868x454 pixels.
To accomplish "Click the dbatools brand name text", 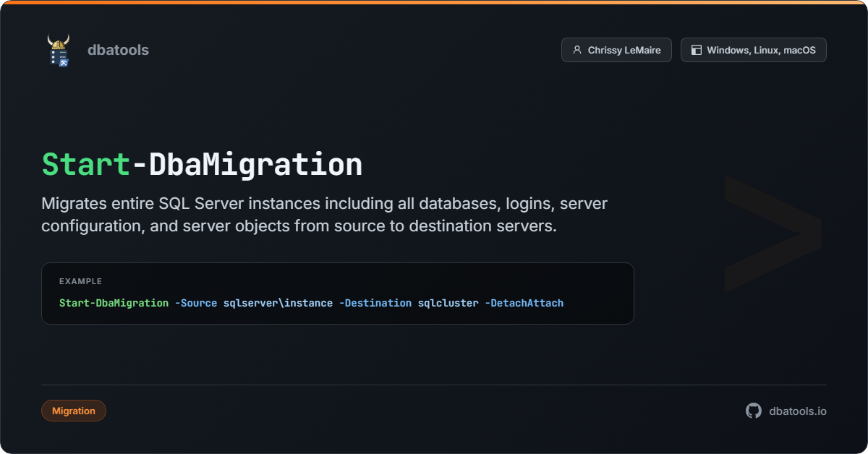I will click(x=118, y=50).
